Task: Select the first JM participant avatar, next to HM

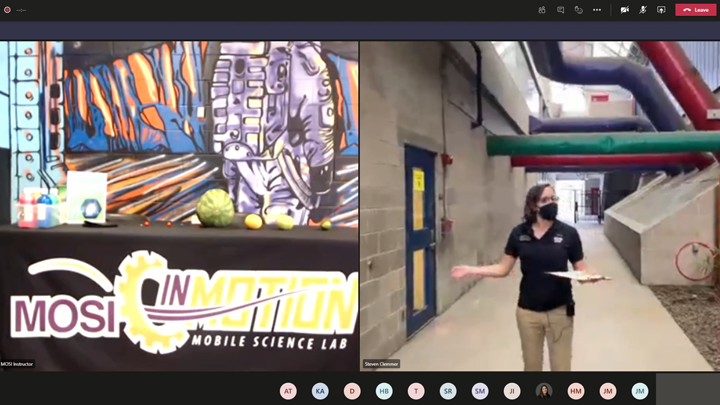Action: click(x=608, y=391)
